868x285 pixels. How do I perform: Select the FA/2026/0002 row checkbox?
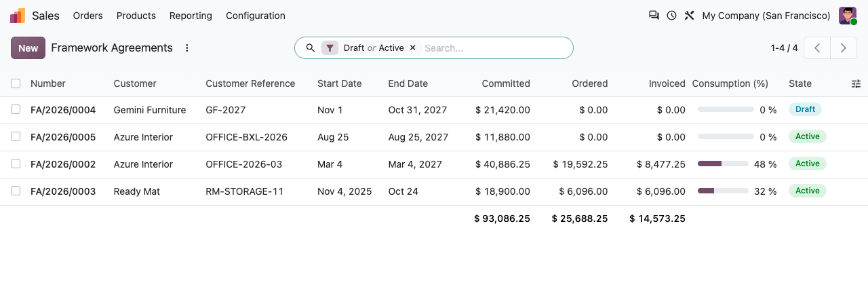pos(16,164)
